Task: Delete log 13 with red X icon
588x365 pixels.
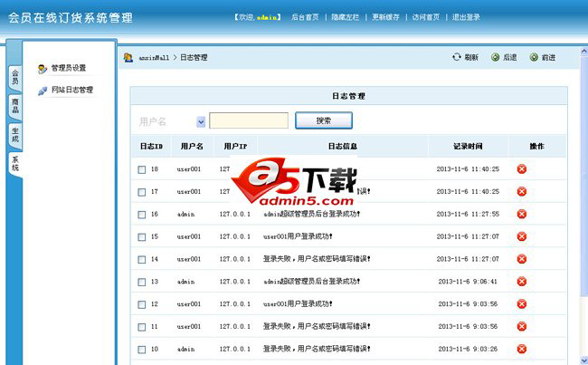Action: [522, 282]
